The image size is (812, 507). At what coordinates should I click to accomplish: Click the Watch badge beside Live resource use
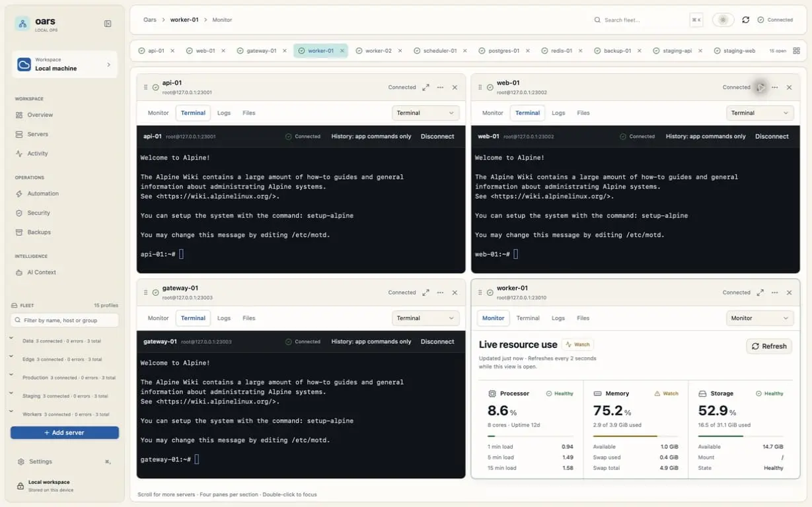point(577,345)
